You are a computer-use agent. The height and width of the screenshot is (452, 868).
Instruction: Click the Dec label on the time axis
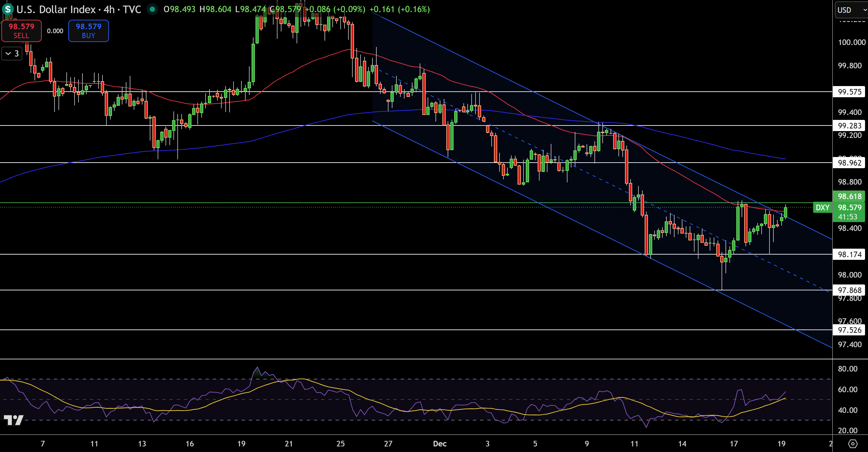point(440,444)
